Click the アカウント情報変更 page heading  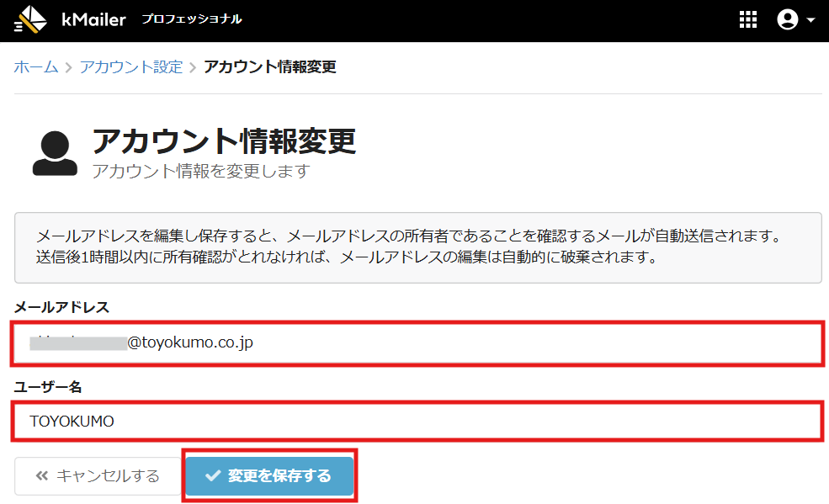click(x=224, y=141)
